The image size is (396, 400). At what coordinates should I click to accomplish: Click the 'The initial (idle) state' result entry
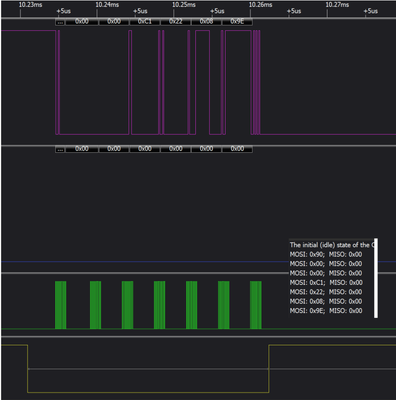point(332,245)
